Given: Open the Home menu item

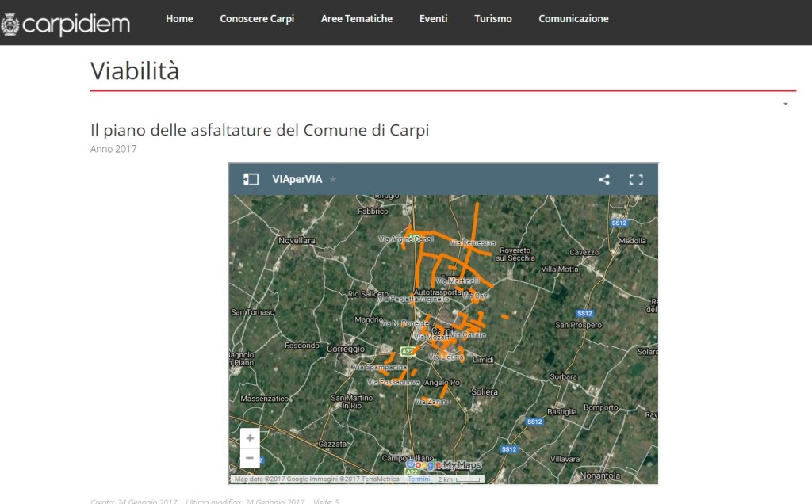Looking at the screenshot, I should tap(179, 19).
